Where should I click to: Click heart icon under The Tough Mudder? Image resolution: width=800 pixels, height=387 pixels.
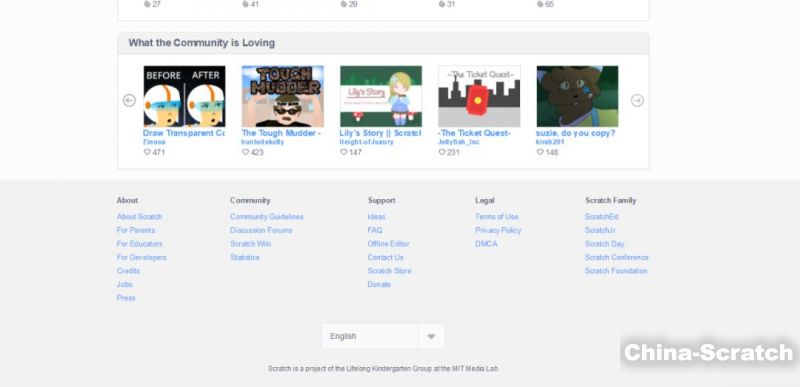245,152
